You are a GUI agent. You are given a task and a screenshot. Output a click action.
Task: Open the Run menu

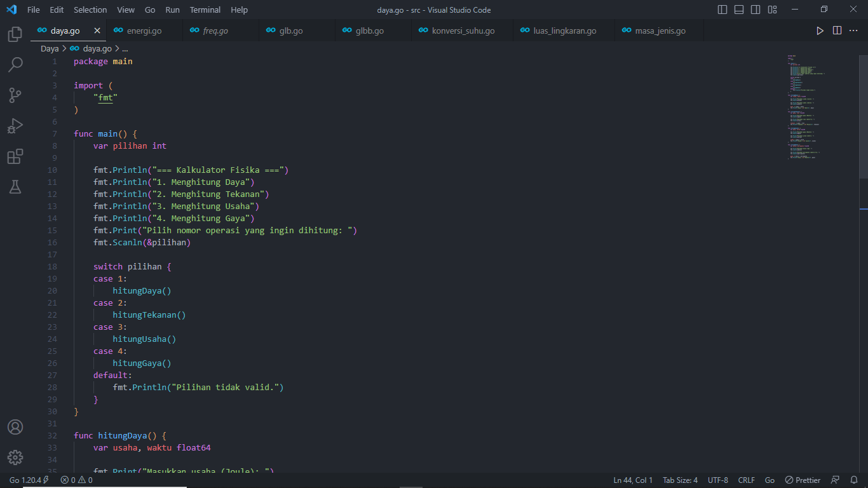(x=172, y=10)
